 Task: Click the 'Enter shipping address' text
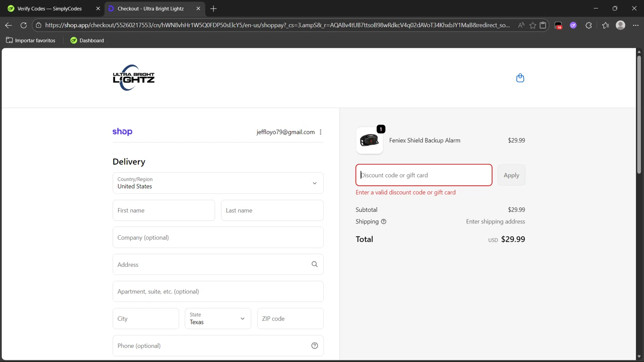click(x=495, y=222)
